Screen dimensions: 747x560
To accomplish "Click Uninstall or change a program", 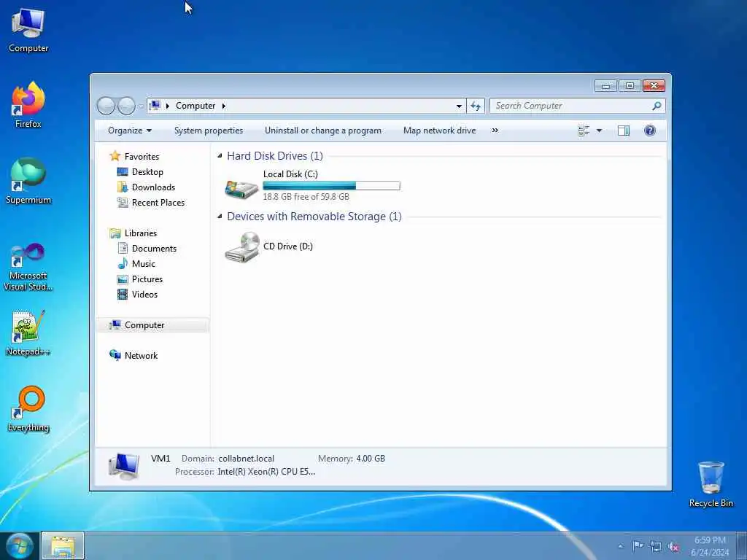I will coord(323,131).
